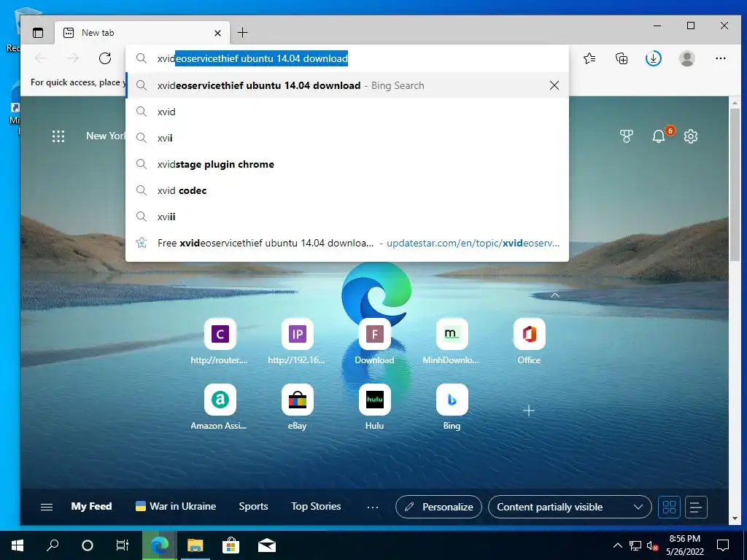Open the profile avatar icon

[x=686, y=58]
